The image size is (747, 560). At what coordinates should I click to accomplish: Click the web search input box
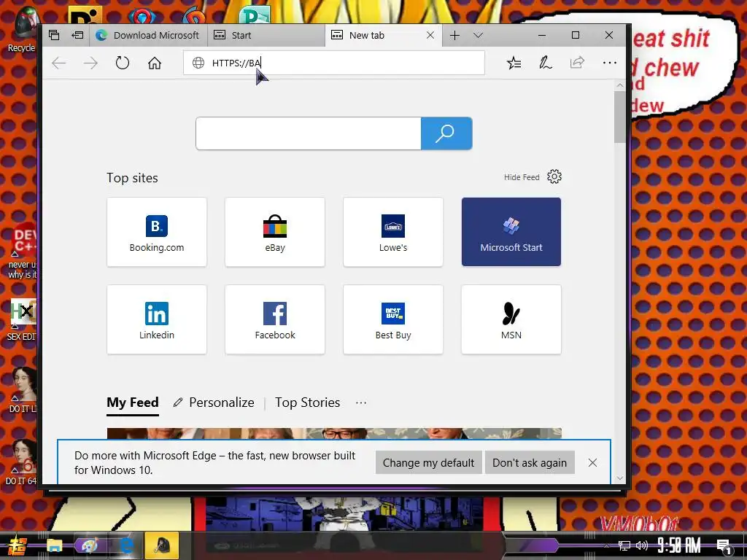coord(309,133)
